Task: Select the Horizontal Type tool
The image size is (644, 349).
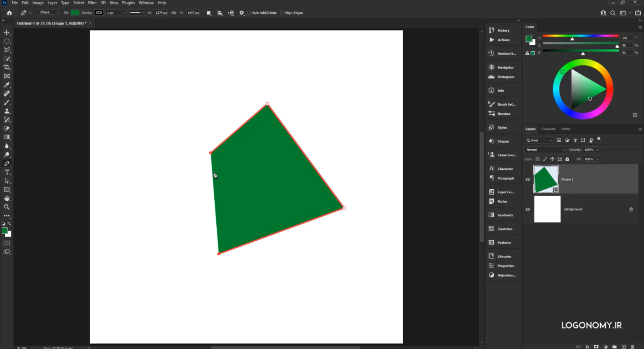Action: 7,172
